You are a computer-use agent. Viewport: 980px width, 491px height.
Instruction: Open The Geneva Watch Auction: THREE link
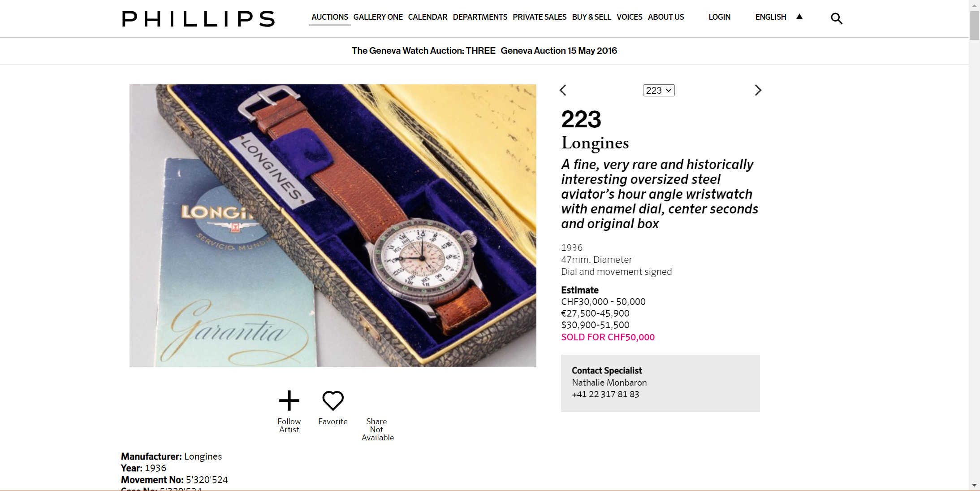tap(423, 51)
